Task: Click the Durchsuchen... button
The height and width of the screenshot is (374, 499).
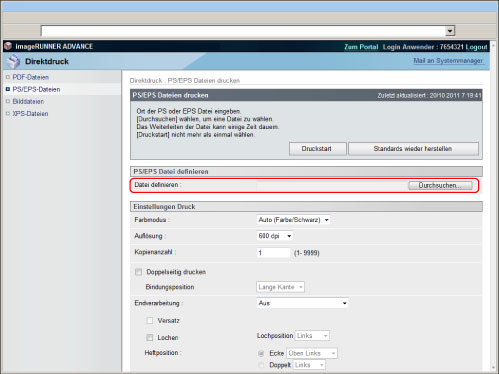Action: 440,185
